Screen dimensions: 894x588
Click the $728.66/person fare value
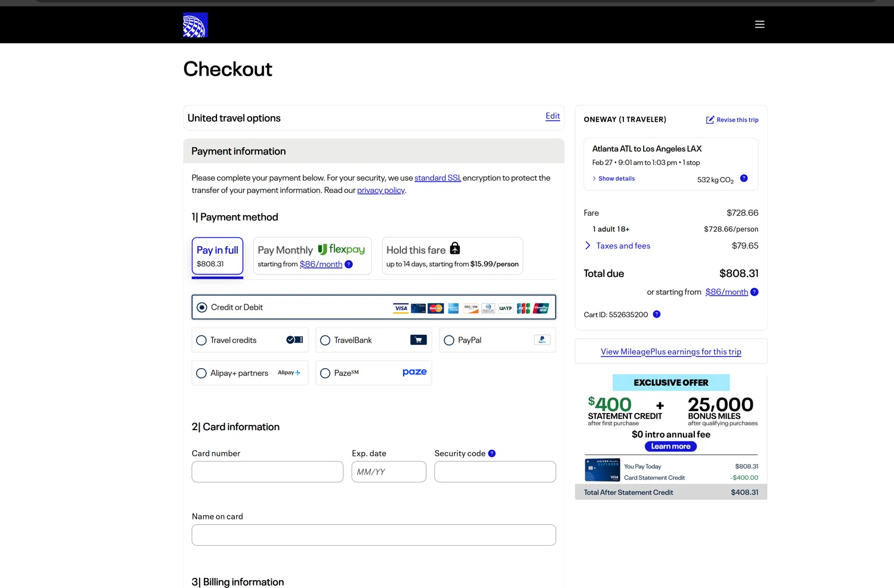[731, 229]
